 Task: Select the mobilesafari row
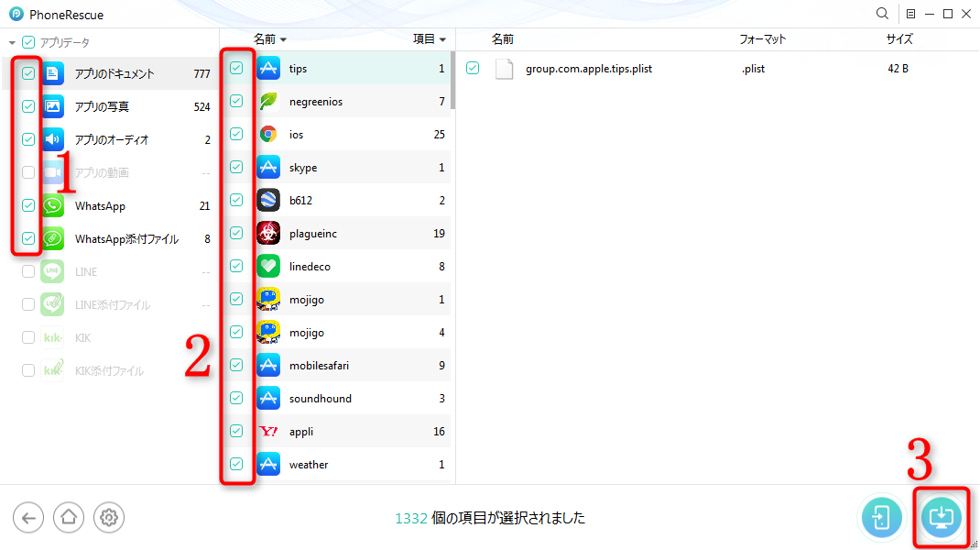click(x=336, y=366)
